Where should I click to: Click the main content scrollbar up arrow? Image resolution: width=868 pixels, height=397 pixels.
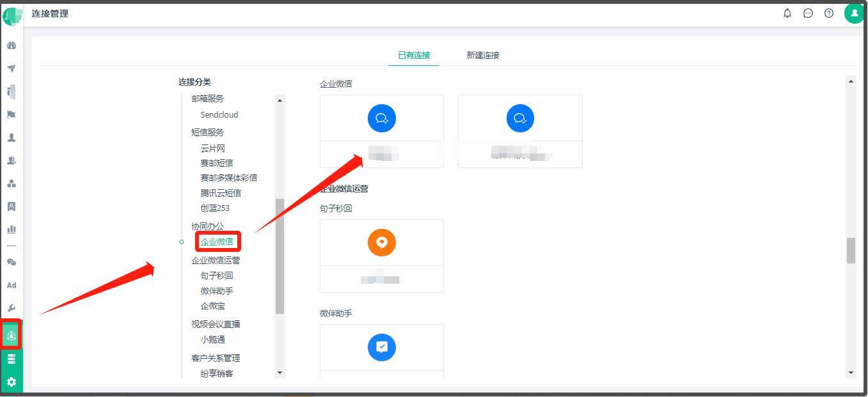click(851, 81)
